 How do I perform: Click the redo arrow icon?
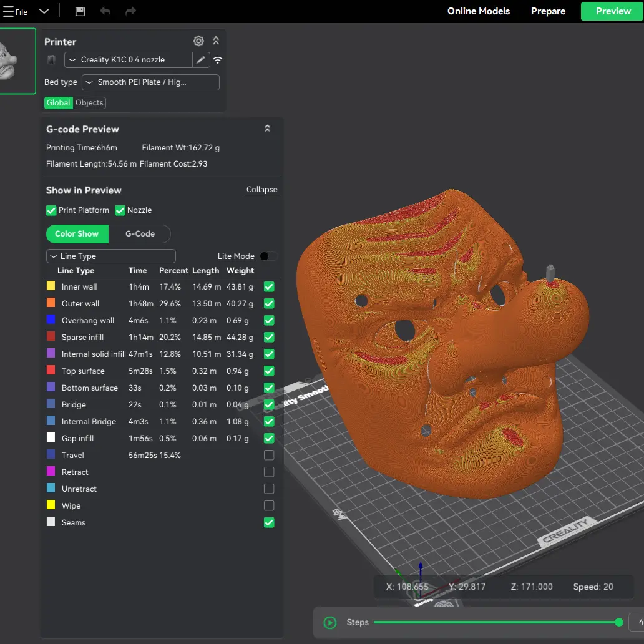(x=130, y=11)
